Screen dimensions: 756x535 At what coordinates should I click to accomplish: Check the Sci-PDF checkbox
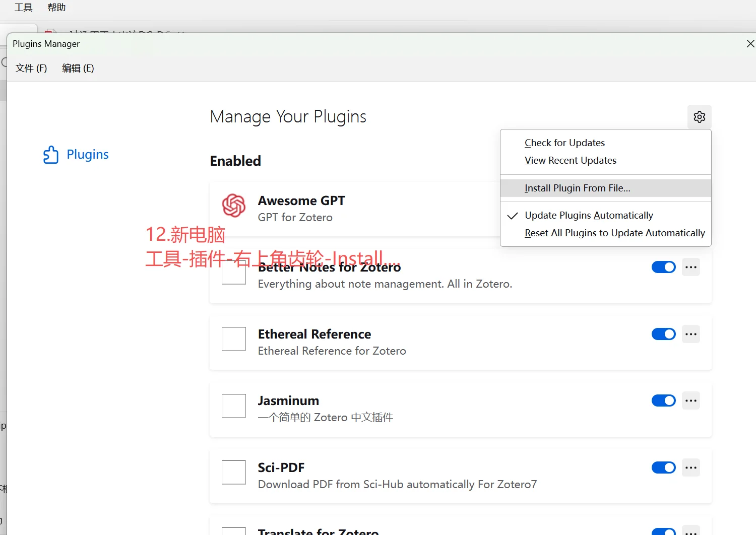[x=233, y=473]
